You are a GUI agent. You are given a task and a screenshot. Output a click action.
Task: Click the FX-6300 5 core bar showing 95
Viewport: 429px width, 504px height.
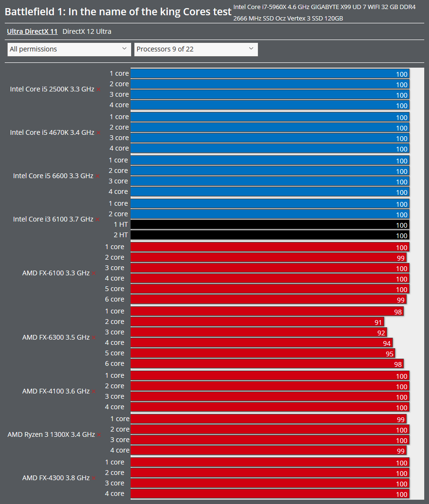tap(263, 353)
